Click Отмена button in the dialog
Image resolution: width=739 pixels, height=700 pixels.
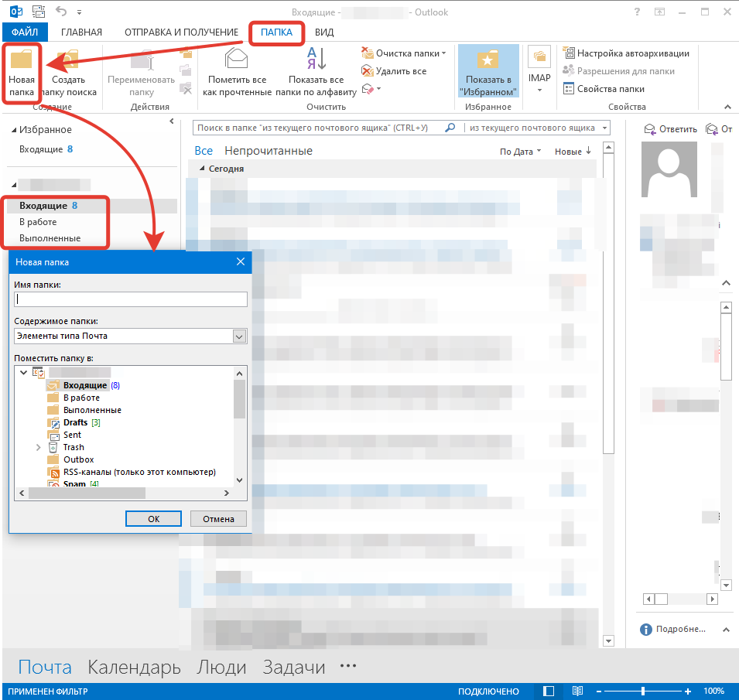pyautogui.click(x=218, y=519)
